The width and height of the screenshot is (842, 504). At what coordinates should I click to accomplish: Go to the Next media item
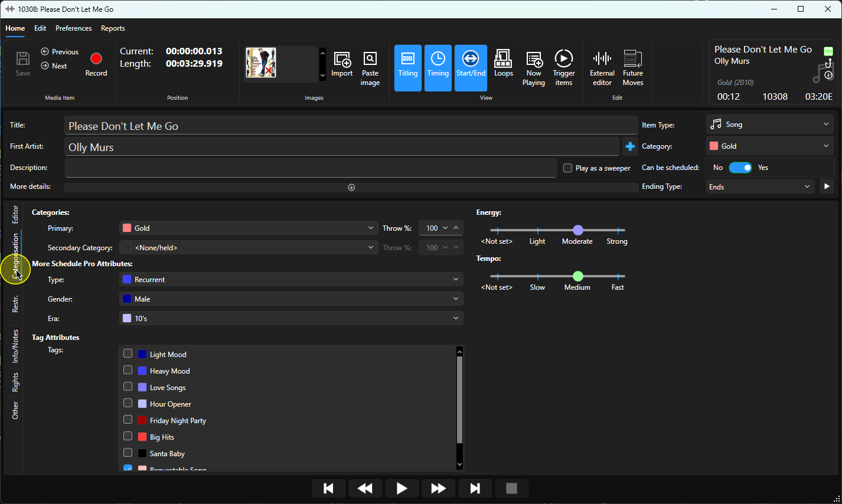[x=54, y=66]
